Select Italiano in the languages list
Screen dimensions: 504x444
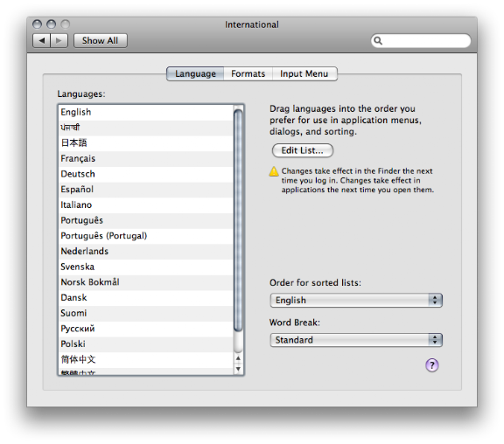point(146,205)
